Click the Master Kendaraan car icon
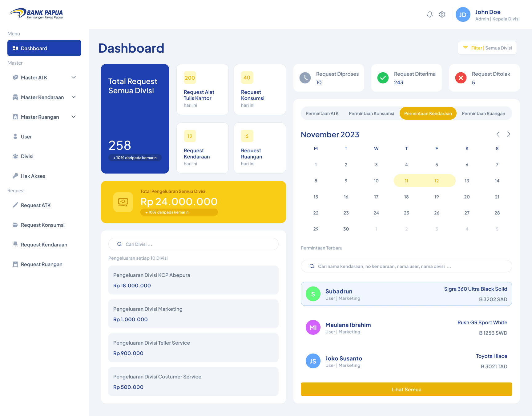 pyautogui.click(x=15, y=97)
